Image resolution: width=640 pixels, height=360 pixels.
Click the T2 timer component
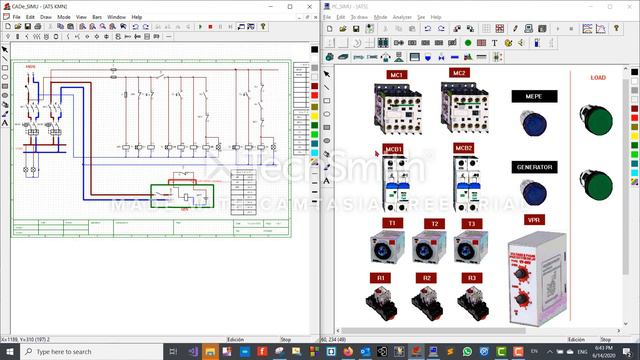click(429, 247)
